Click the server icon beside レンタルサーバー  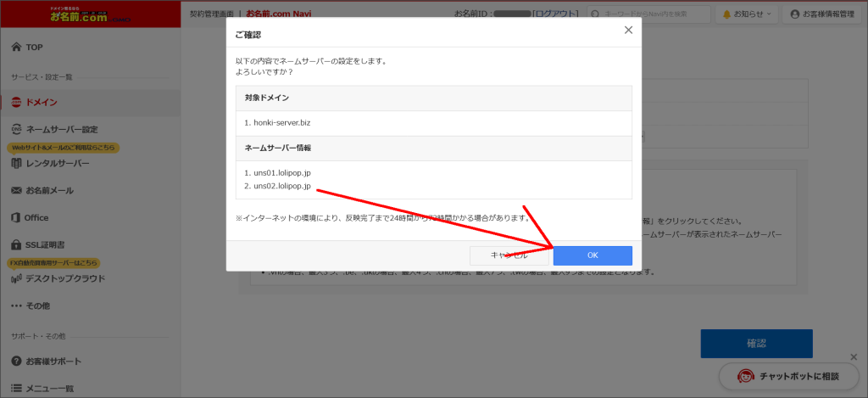click(x=16, y=164)
